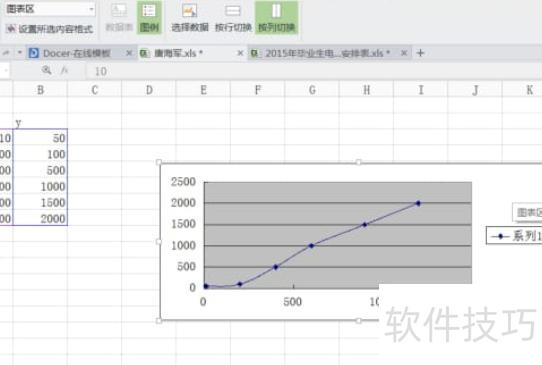Select column C header

coord(94,90)
